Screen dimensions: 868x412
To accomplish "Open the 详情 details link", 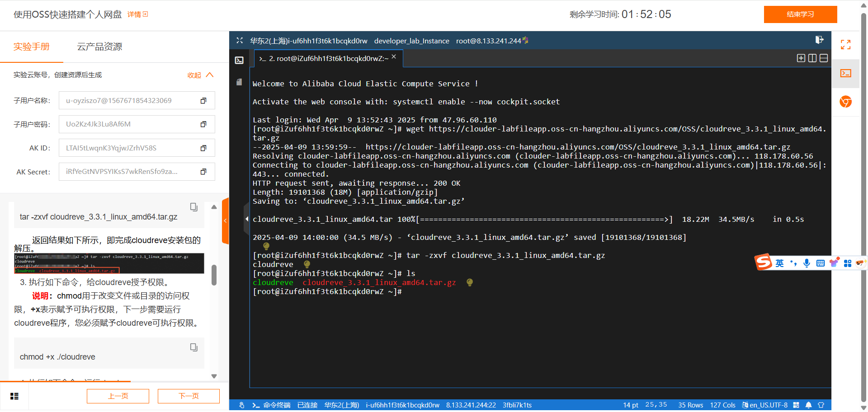I will click(138, 14).
